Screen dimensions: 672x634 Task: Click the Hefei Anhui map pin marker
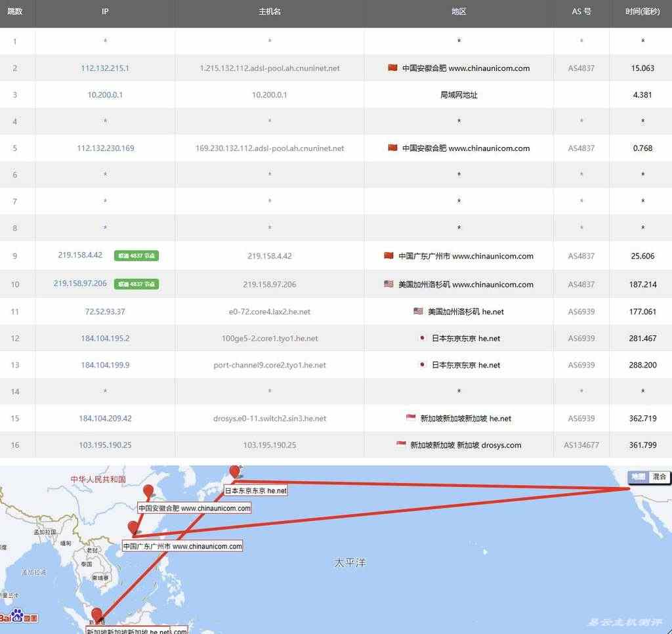(148, 492)
